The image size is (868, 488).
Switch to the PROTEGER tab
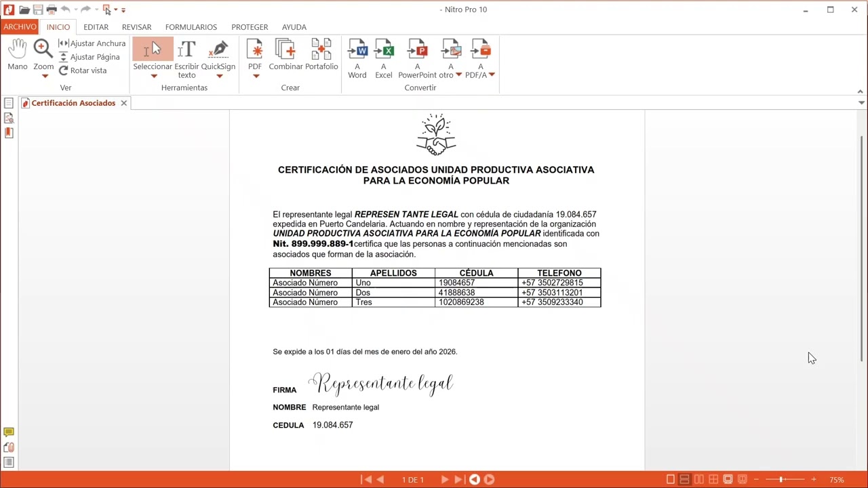point(250,27)
